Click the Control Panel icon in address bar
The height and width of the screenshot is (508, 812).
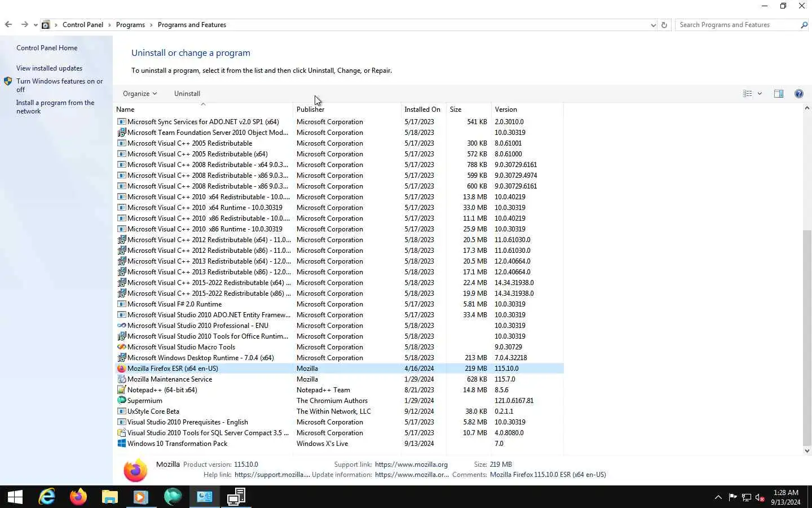[46, 25]
